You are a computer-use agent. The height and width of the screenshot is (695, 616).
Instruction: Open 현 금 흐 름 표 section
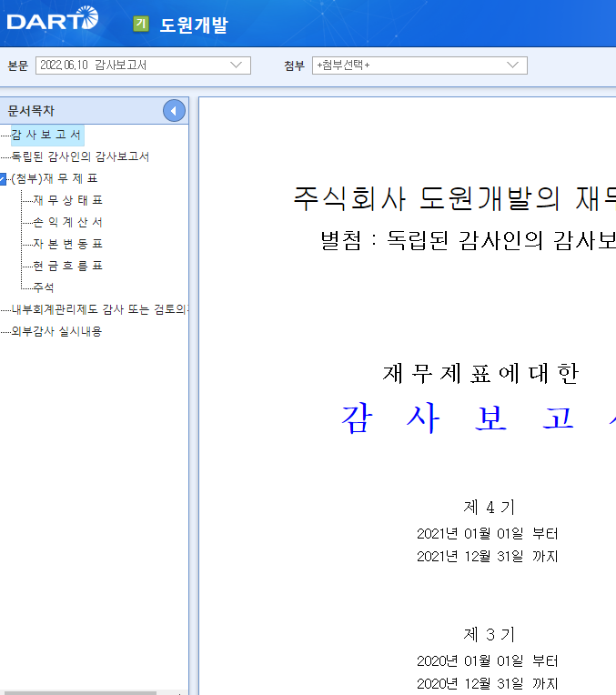[x=68, y=266]
